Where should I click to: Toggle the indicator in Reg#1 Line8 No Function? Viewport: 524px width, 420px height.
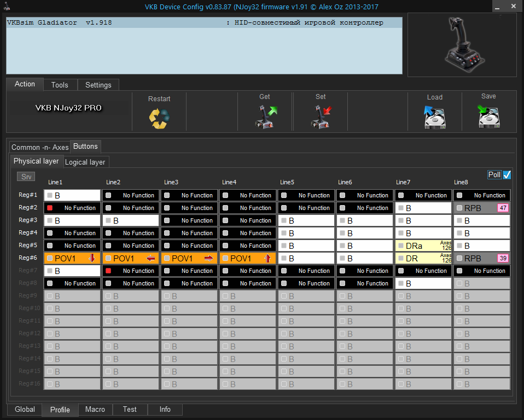point(459,195)
